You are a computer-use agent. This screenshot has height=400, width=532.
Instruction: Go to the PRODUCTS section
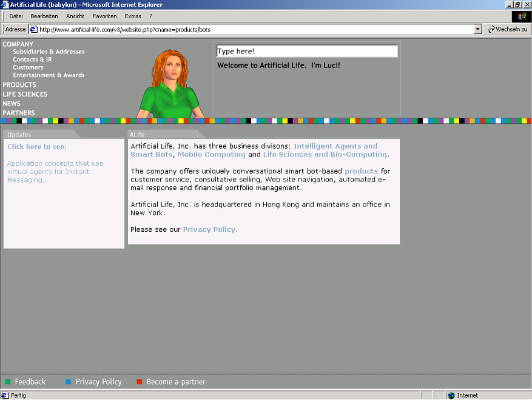19,85
